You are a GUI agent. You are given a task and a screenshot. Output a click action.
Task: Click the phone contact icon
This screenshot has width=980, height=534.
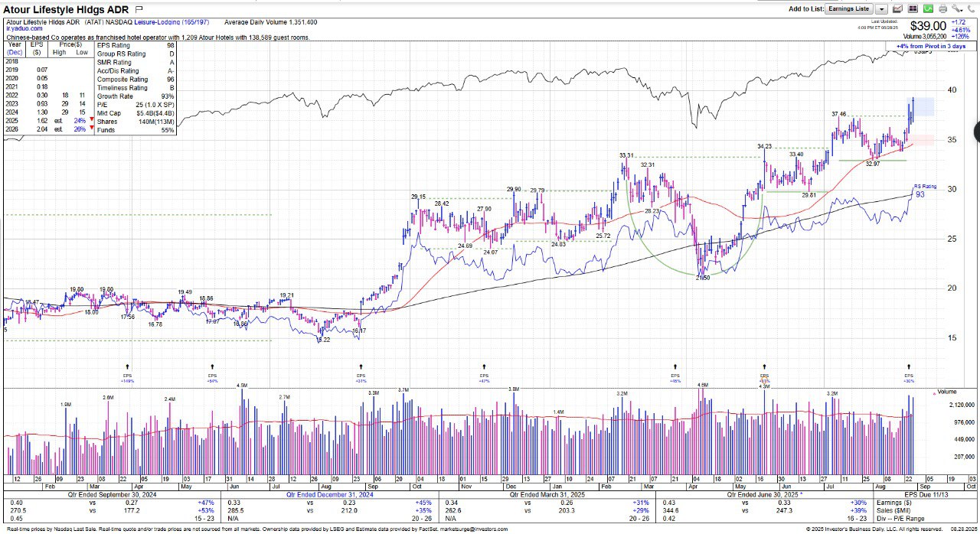tap(972, 8)
